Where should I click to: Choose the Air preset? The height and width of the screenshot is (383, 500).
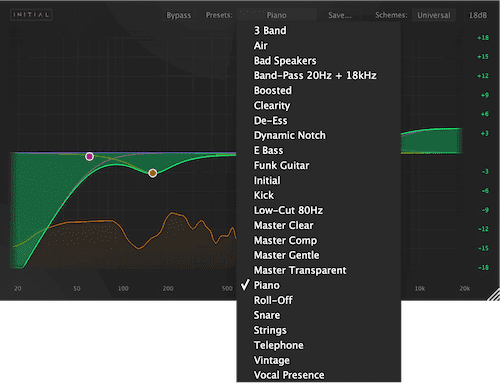coord(318,46)
